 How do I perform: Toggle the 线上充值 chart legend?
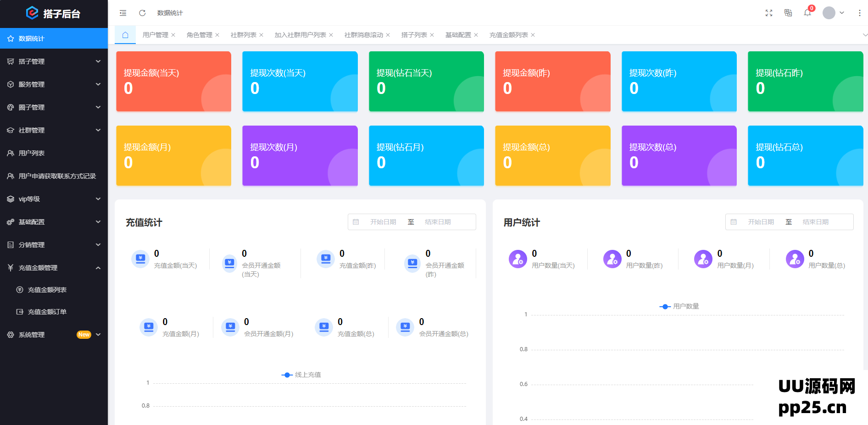point(301,375)
